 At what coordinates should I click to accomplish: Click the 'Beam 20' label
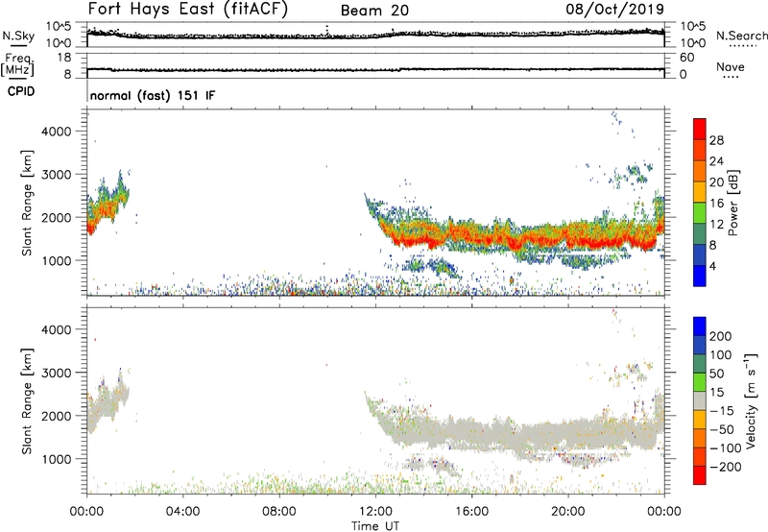(x=374, y=11)
